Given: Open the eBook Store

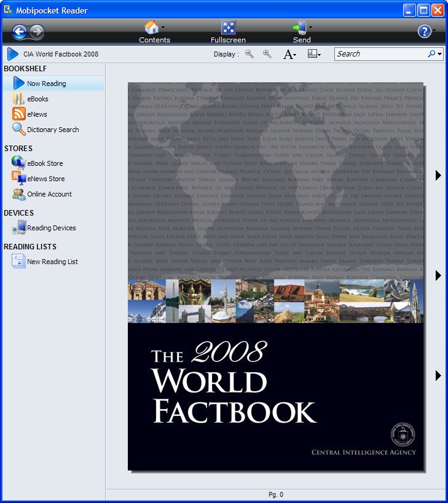Looking at the screenshot, I should coord(45,163).
